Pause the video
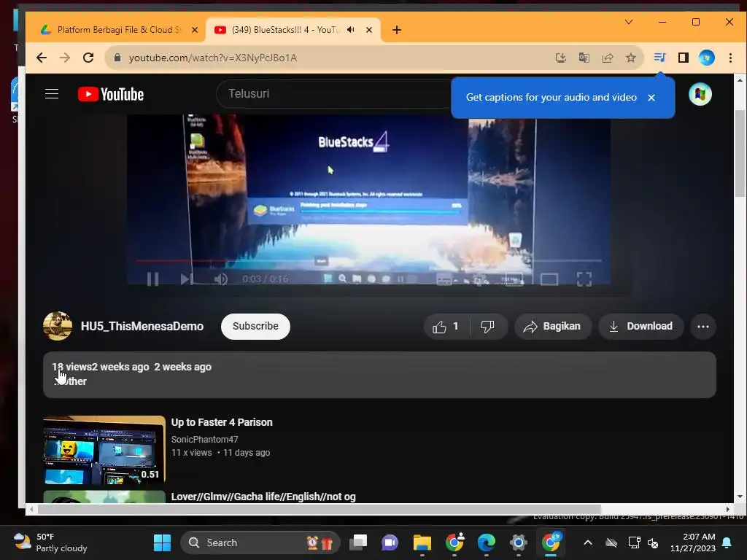Screen dimensions: 747x560 click(153, 279)
